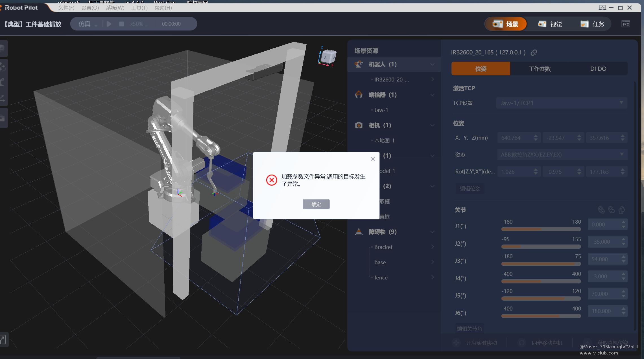Click the link icon beside IRB2600_20_165

point(534,52)
